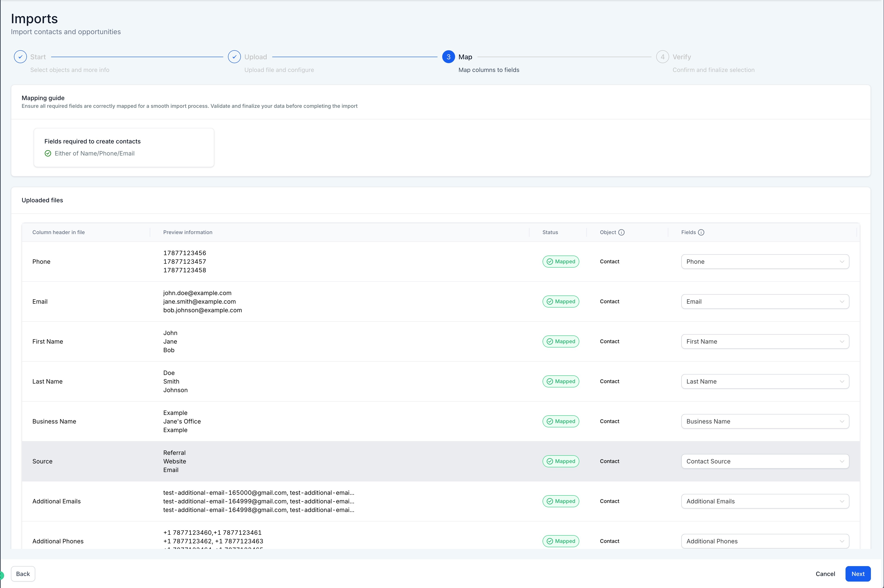Click the Mapped status badge for Phone row

tap(561, 262)
